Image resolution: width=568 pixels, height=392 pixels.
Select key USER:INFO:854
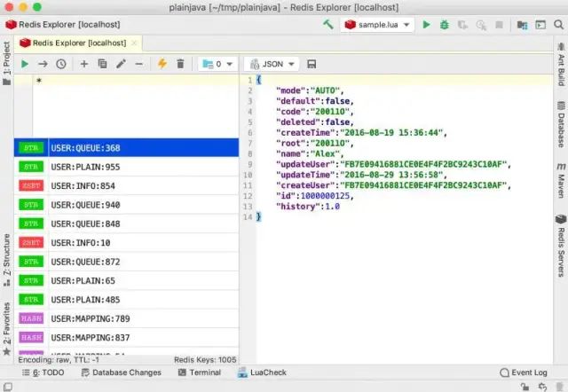click(126, 185)
